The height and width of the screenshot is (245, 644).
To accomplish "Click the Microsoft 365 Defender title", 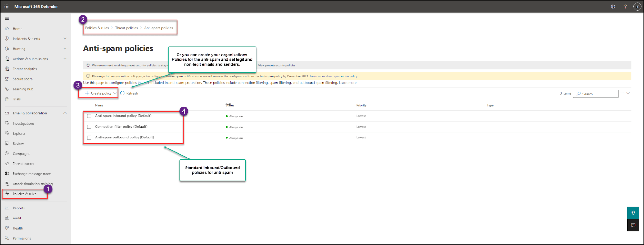I will tap(36, 6).
